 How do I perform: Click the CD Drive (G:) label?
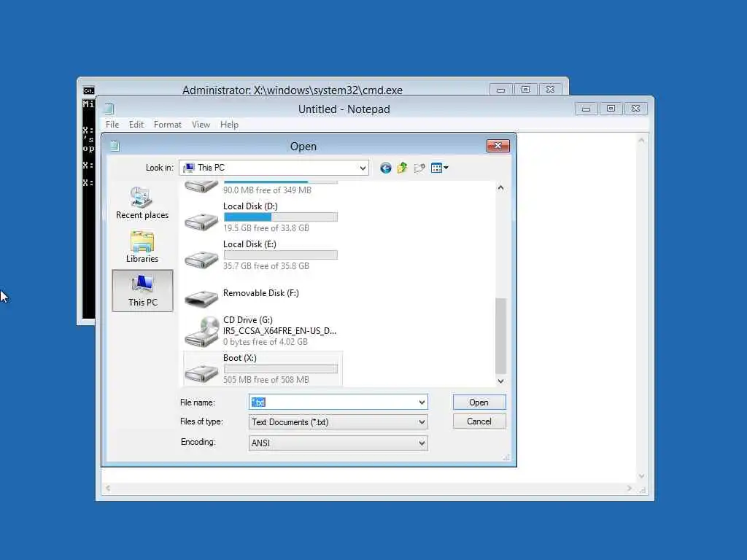click(x=248, y=320)
